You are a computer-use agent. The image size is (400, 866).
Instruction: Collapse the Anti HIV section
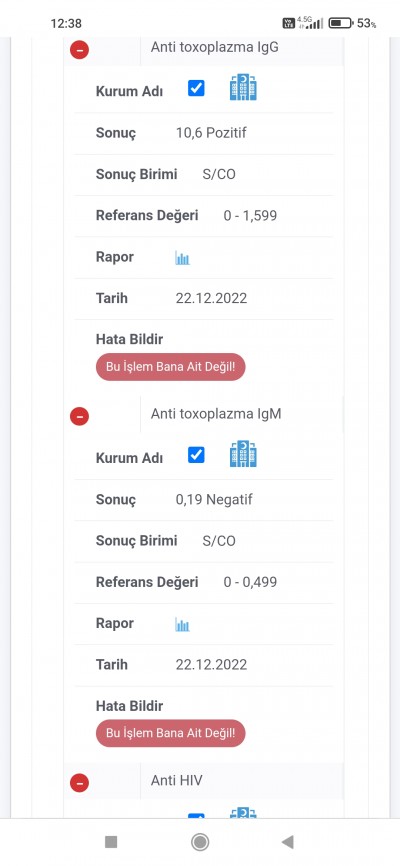(x=80, y=782)
